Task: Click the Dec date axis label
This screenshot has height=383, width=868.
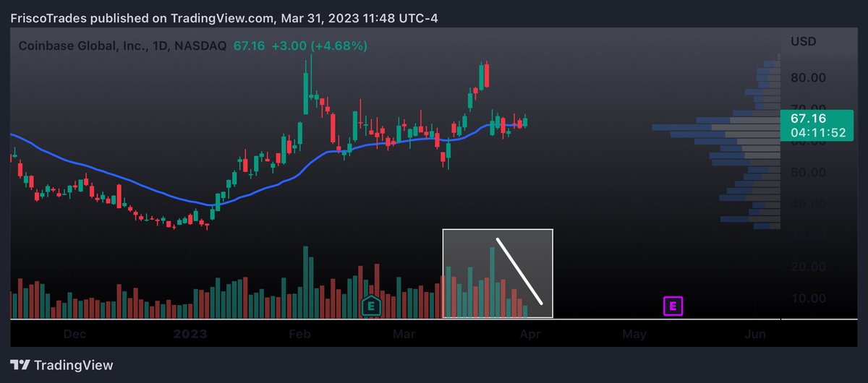Action: 75,334
